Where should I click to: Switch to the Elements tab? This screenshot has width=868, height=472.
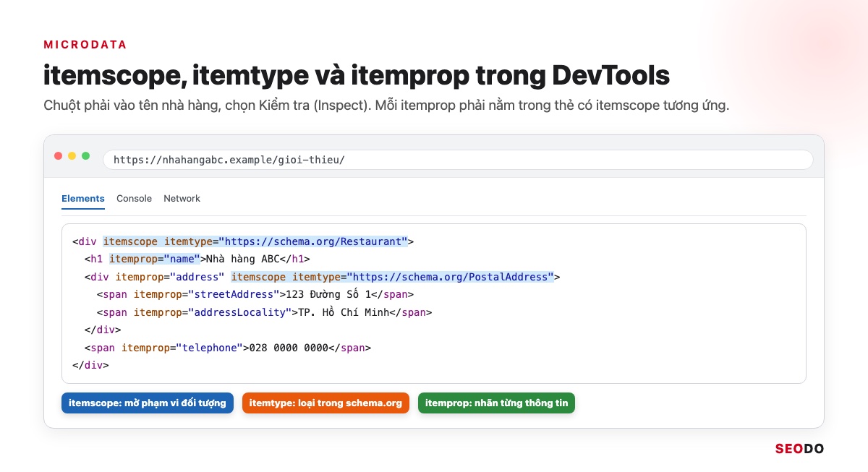point(83,199)
